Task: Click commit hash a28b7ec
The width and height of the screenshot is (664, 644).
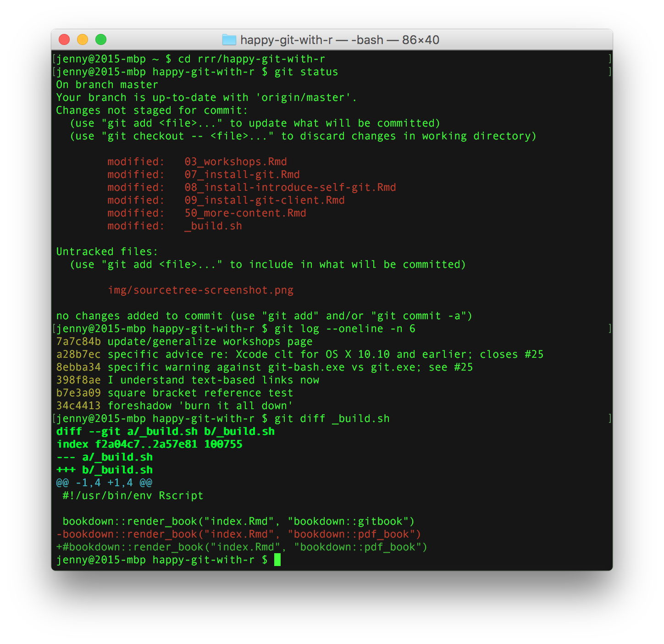Action: tap(78, 354)
